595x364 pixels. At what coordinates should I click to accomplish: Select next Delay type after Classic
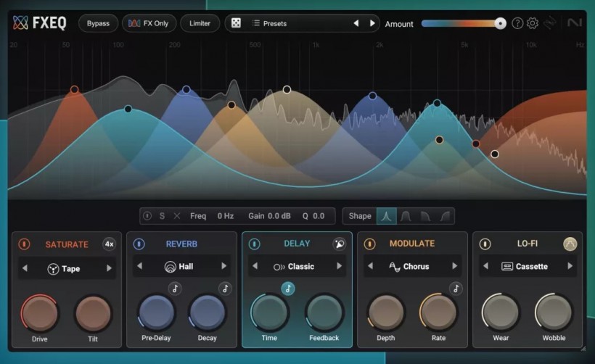point(340,266)
